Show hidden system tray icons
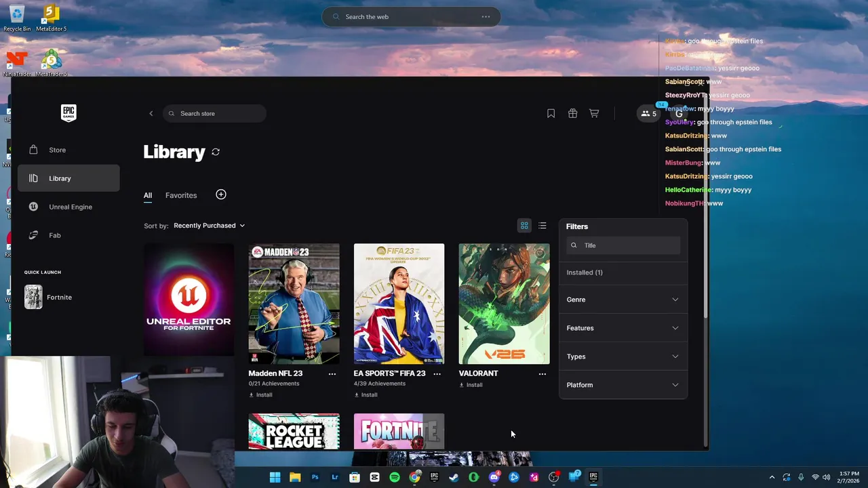The image size is (868, 488). click(772, 477)
